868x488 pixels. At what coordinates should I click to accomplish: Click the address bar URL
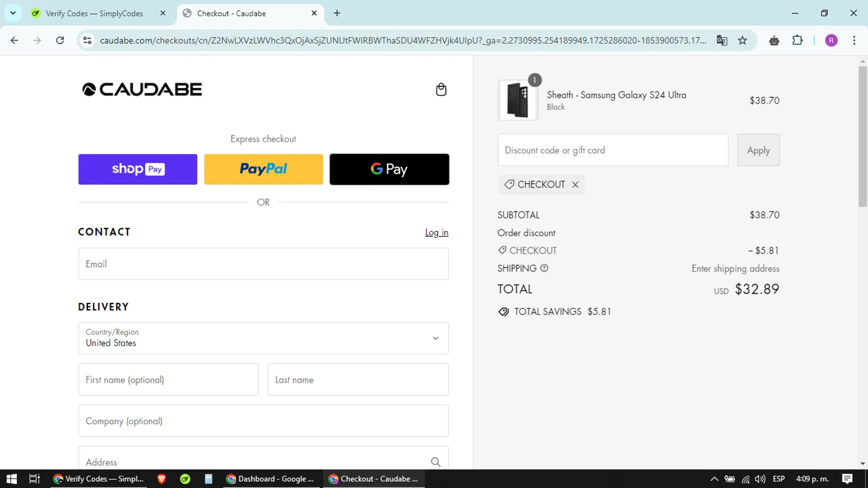[403, 41]
